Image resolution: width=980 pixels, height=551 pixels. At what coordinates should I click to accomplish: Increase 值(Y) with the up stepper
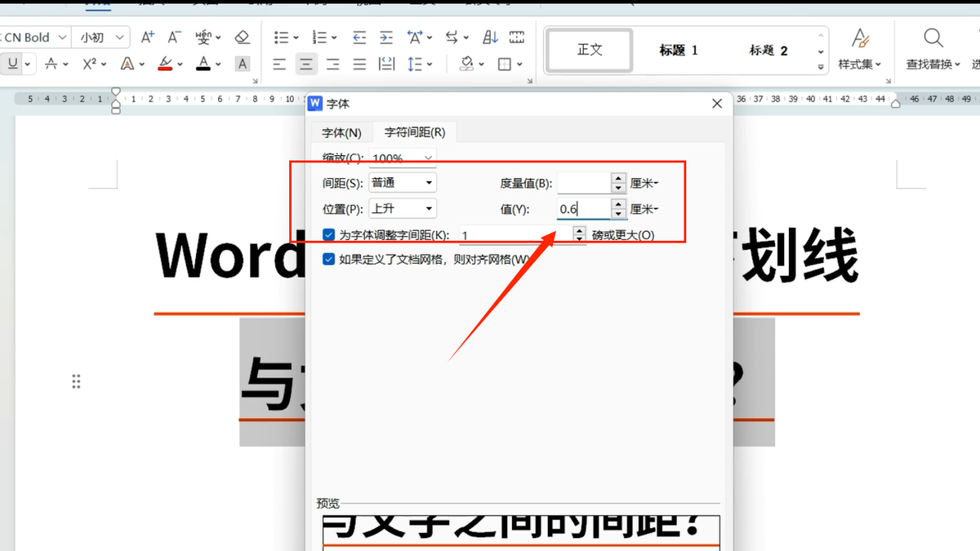619,204
